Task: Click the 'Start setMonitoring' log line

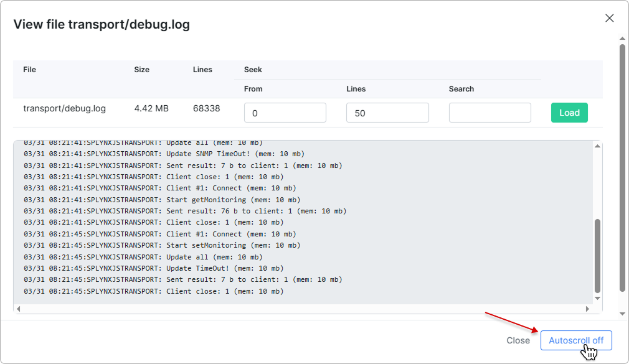Action: point(162,245)
